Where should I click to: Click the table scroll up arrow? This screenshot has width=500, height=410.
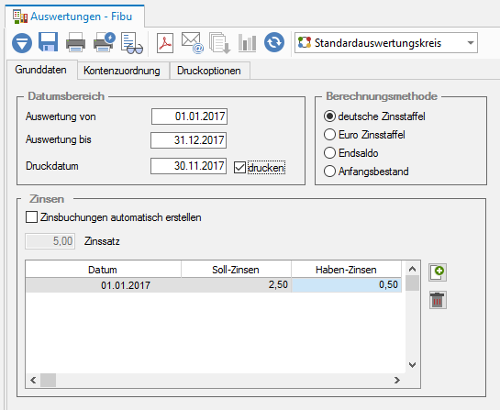click(x=412, y=269)
